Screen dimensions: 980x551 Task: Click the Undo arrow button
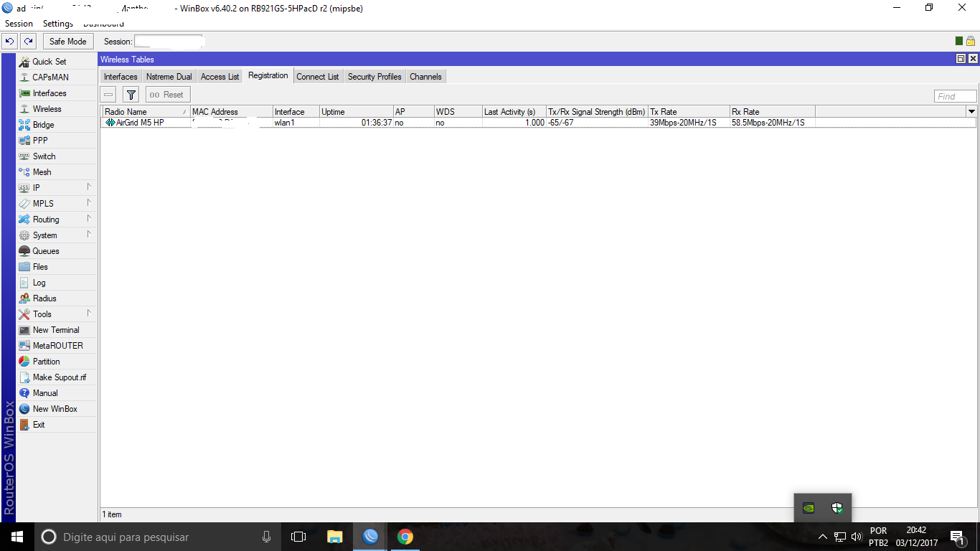point(10,42)
